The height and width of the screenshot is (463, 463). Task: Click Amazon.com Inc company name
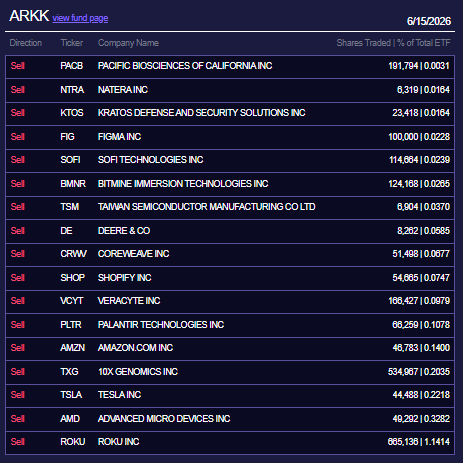[x=135, y=348]
